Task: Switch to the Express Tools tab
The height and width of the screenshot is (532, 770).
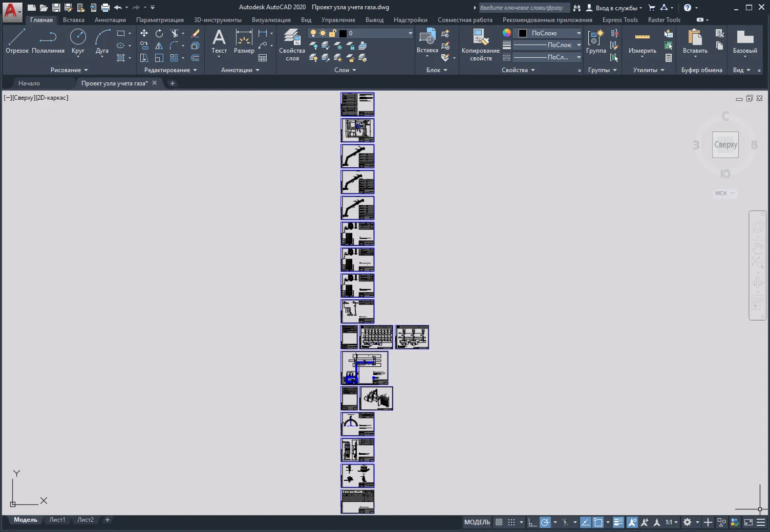Action: pos(620,20)
